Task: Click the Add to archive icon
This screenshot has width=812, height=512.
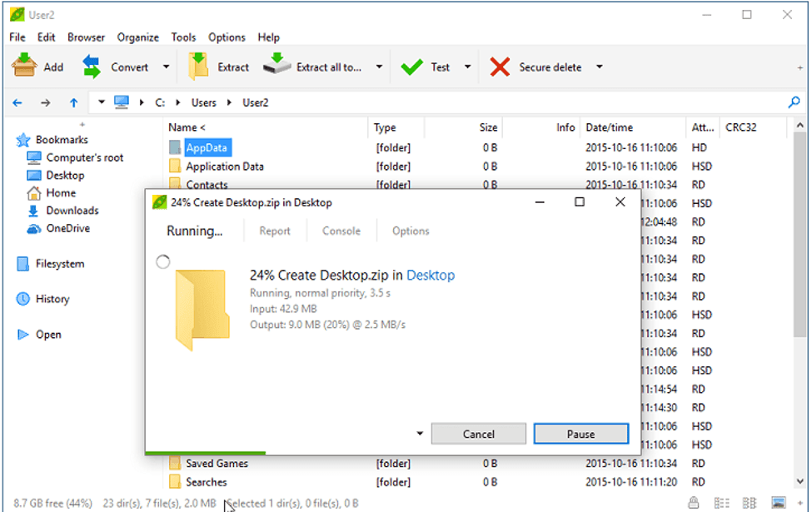Action: pyautogui.click(x=23, y=67)
